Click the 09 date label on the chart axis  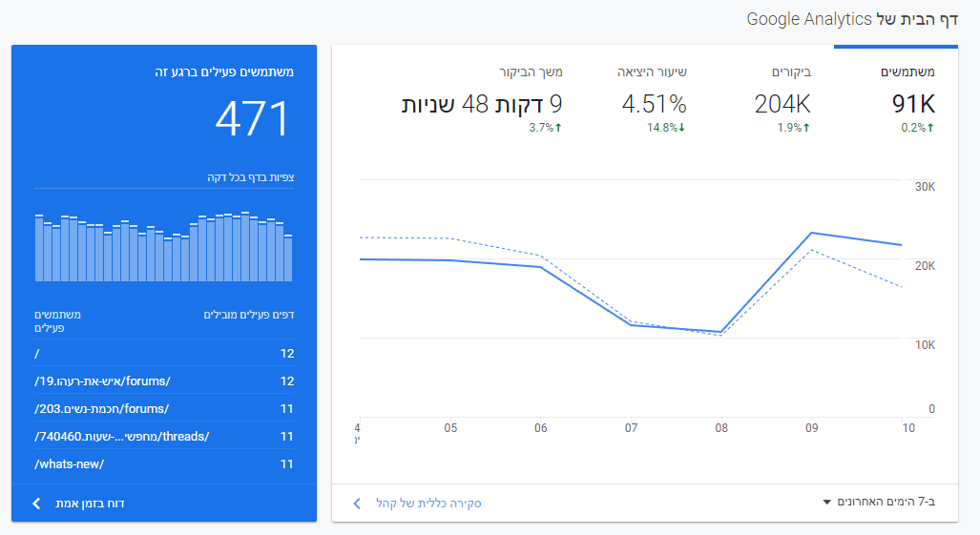click(x=811, y=427)
